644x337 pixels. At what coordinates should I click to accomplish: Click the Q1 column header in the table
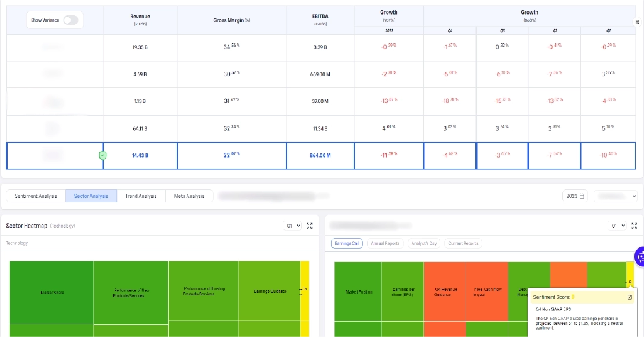pyautogui.click(x=608, y=31)
